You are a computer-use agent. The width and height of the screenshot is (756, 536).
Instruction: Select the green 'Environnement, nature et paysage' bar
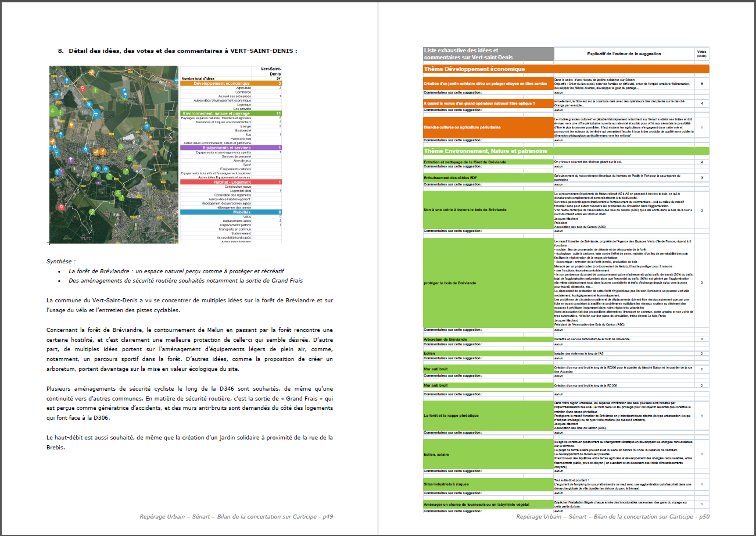tap(231, 113)
